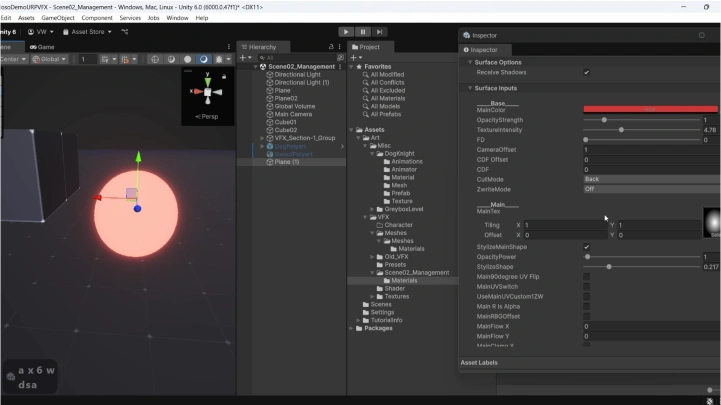Open the Scene02_Management scene options dots
This screenshot has height=405, width=721.
click(x=340, y=67)
